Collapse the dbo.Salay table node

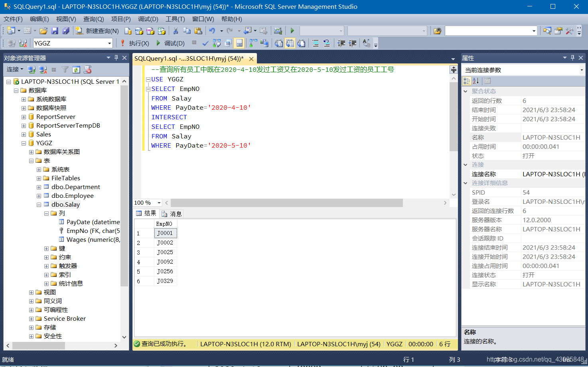(x=39, y=205)
